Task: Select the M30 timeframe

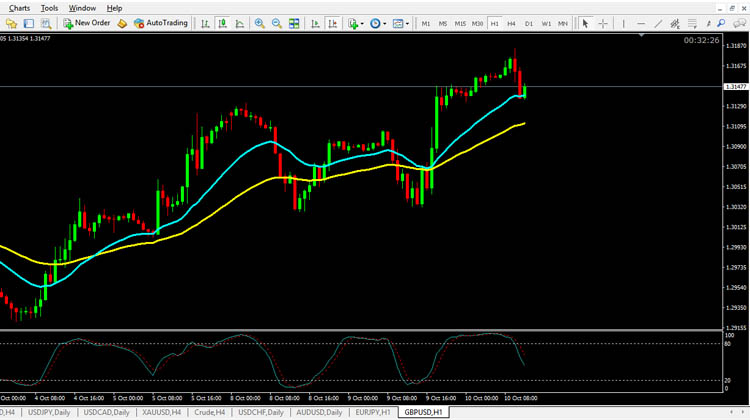Action: (x=477, y=23)
